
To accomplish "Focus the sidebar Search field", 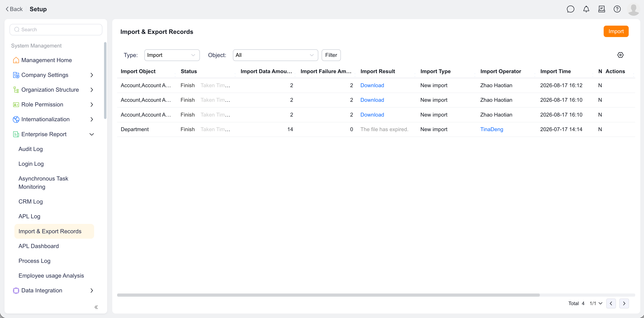I will click(56, 30).
